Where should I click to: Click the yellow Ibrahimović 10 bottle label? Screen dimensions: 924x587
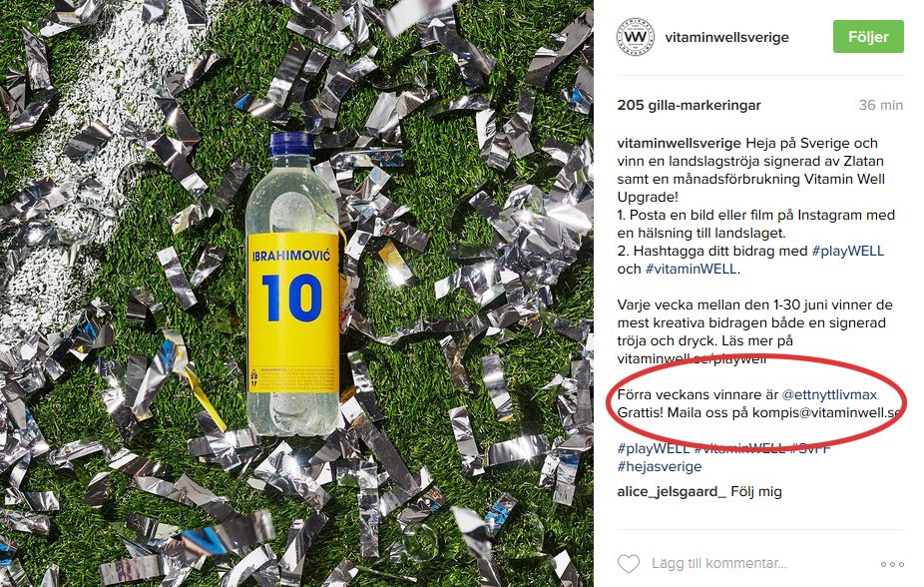pyautogui.click(x=295, y=290)
